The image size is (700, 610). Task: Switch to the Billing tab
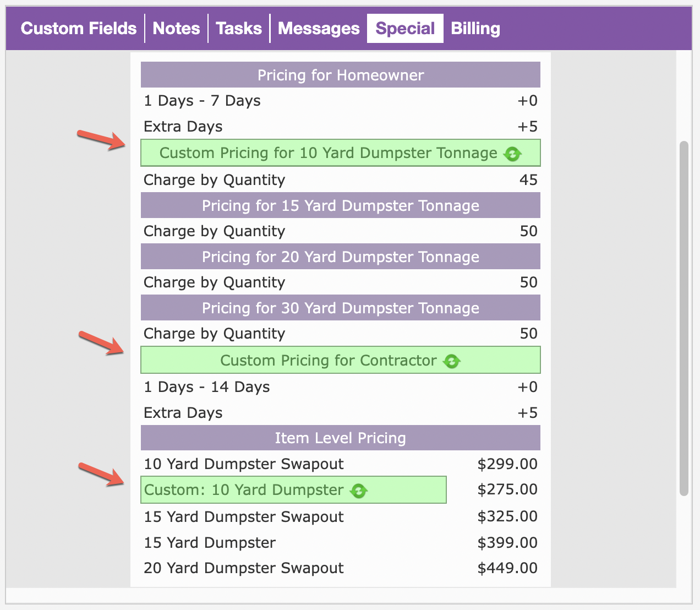coord(475,29)
